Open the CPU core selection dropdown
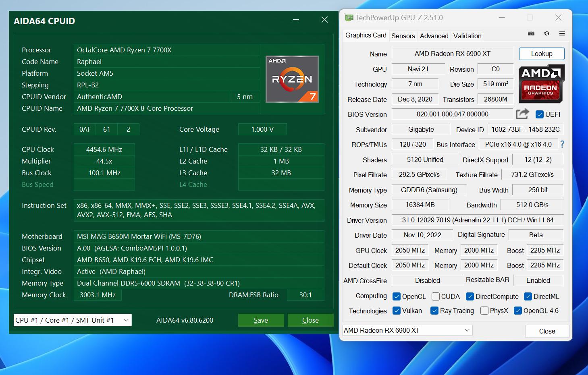The image size is (588, 375). coord(73,320)
